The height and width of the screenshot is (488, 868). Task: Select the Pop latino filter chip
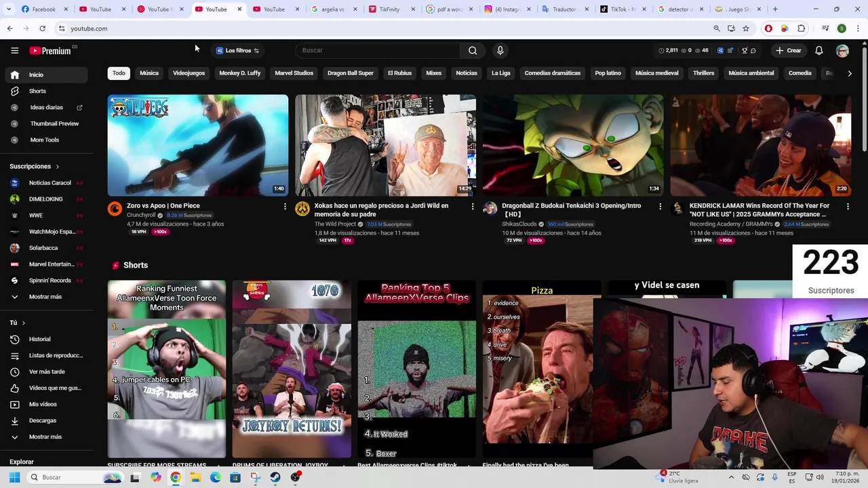coord(608,73)
